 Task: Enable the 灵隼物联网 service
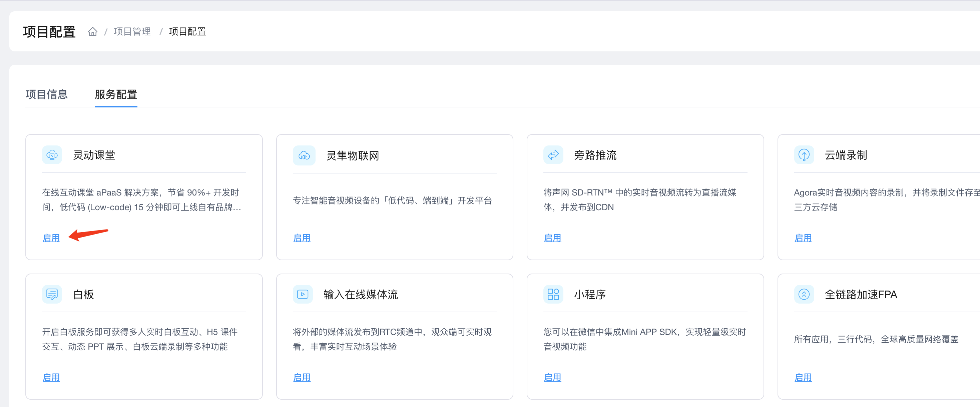pos(302,238)
